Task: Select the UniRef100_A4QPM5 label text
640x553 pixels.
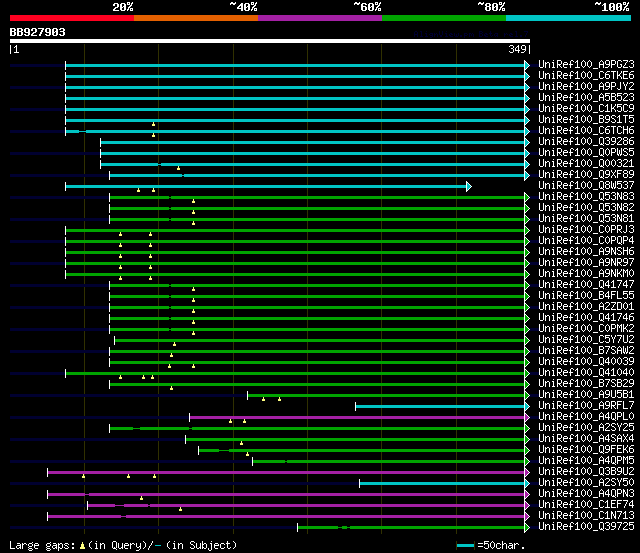Action: (586, 461)
